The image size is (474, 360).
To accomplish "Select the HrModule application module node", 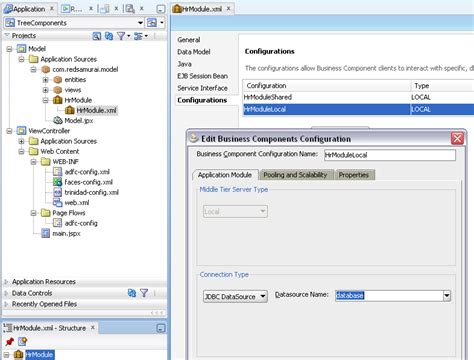I will coord(78,100).
